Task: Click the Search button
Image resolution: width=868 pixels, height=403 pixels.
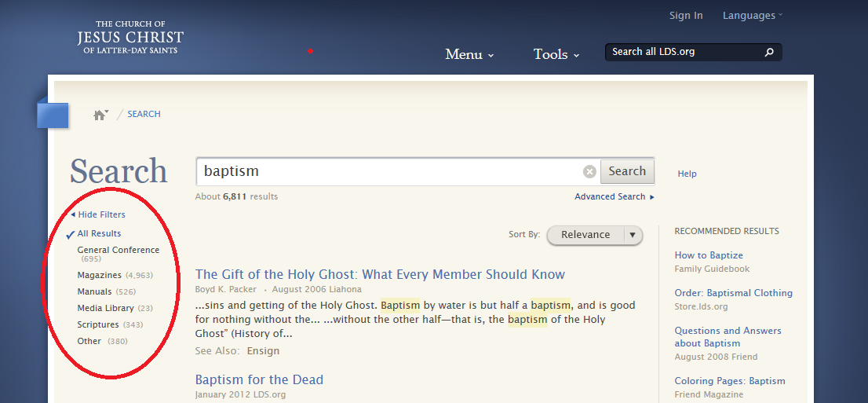Action: (x=626, y=171)
